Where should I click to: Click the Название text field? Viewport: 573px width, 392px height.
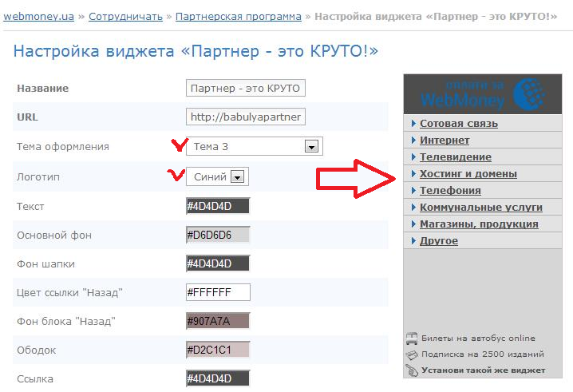pos(246,88)
